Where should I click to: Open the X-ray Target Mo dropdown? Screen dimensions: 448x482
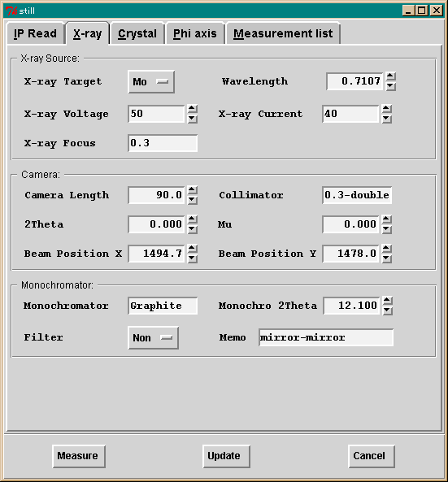click(x=151, y=82)
